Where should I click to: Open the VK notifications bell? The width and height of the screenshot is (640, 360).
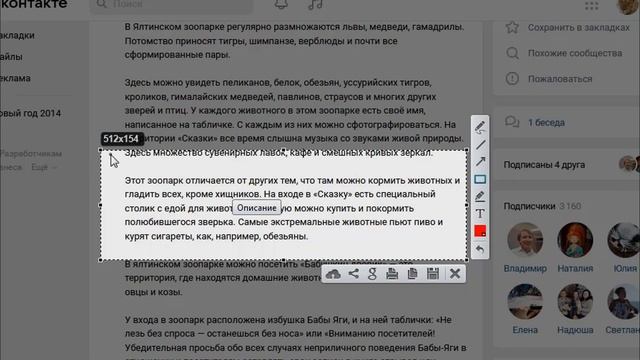click(x=281, y=4)
